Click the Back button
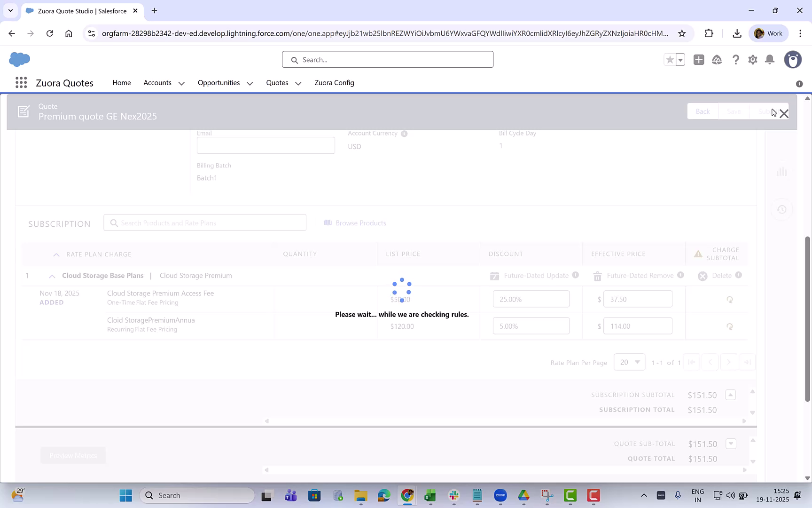Image resolution: width=812 pixels, height=508 pixels. click(x=702, y=111)
